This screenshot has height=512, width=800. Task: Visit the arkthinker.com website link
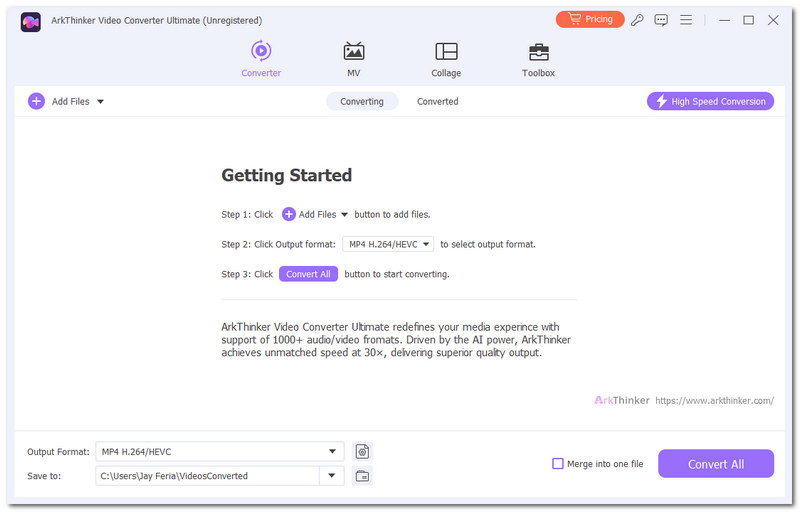[714, 400]
